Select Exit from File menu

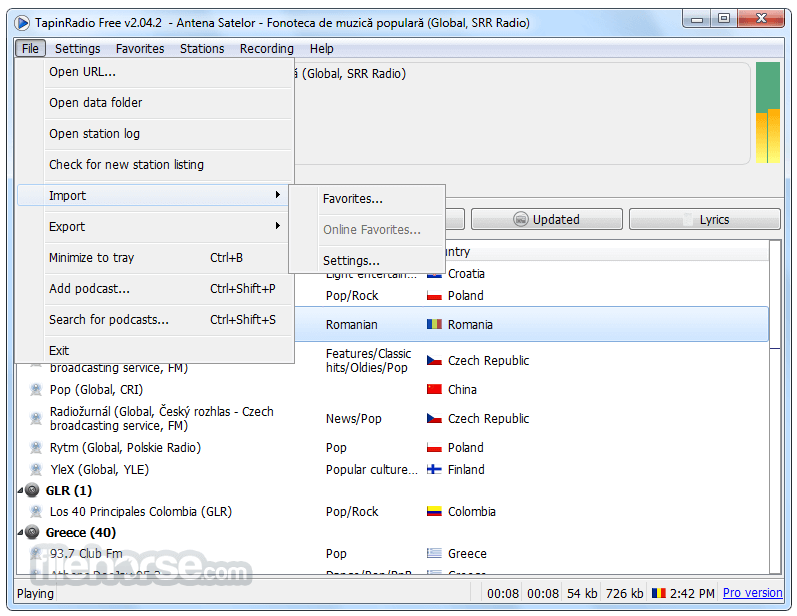coord(155,351)
